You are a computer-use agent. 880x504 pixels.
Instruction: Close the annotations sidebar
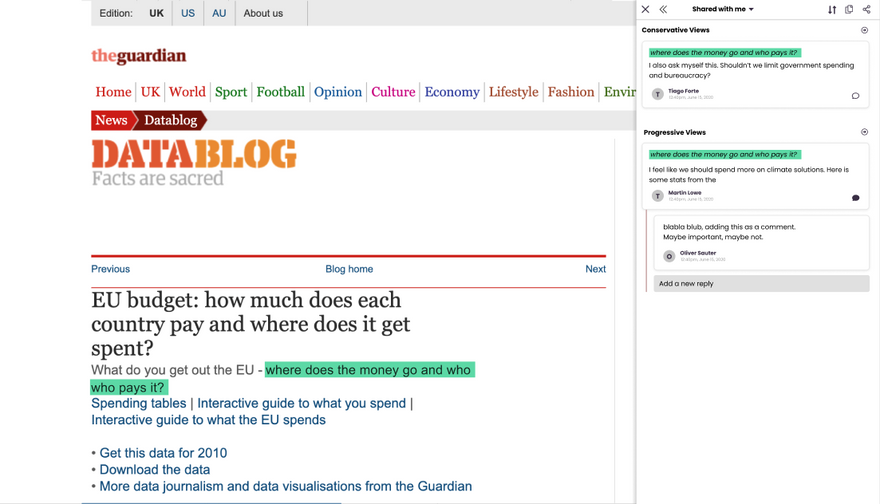(646, 10)
